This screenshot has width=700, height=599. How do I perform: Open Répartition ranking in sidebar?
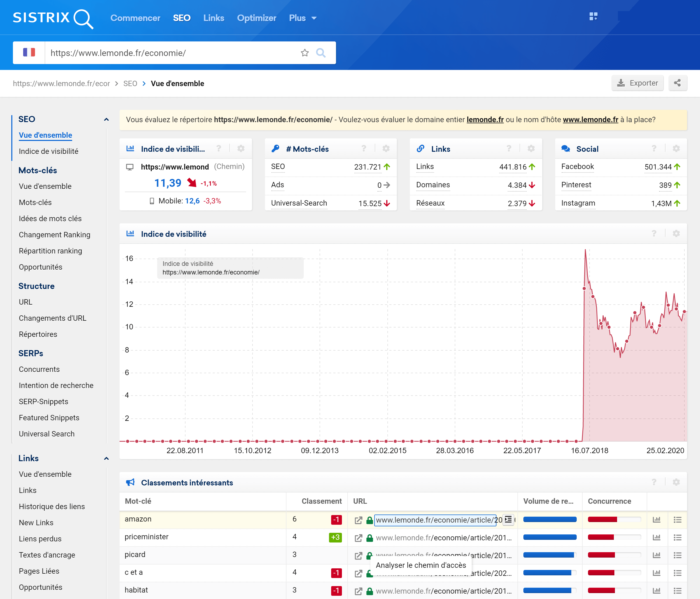[51, 251]
